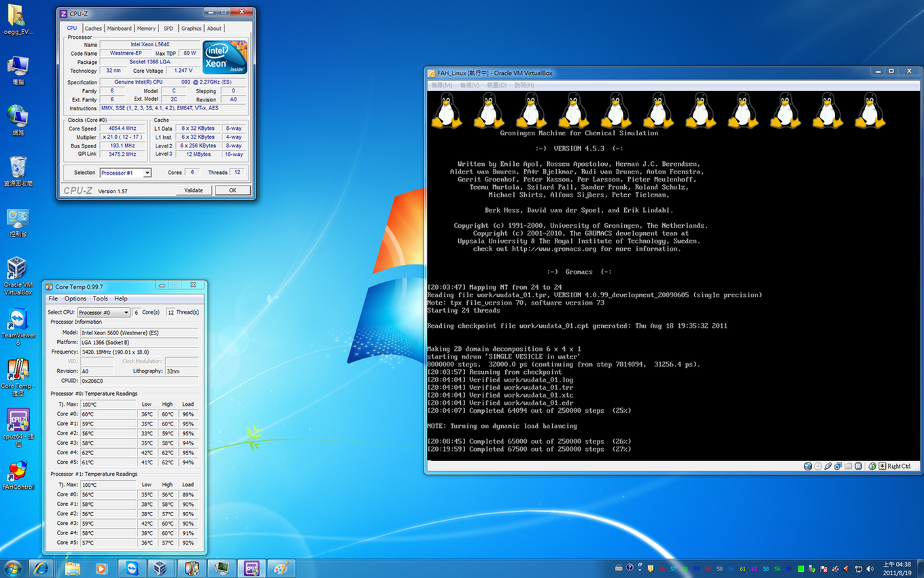Expand the hidden tray icons arrow

[x=640, y=570]
